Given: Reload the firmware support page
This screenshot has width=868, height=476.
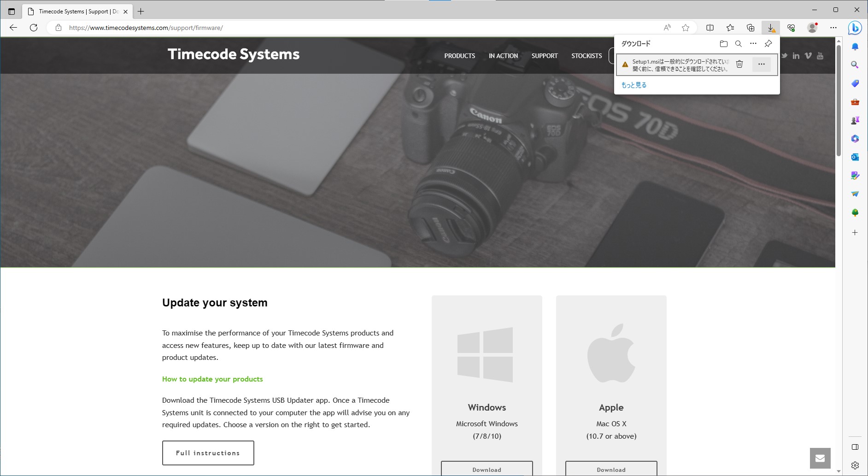Looking at the screenshot, I should tap(34, 28).
